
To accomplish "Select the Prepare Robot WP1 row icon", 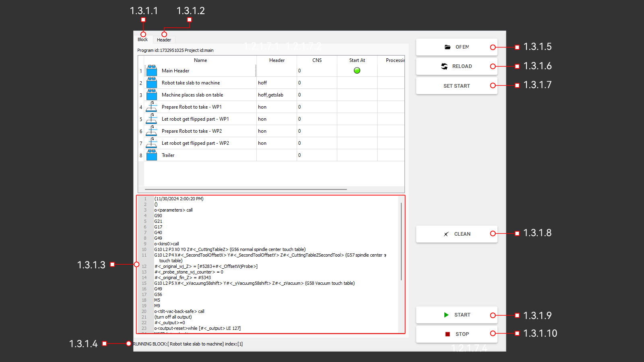I will coord(152,107).
